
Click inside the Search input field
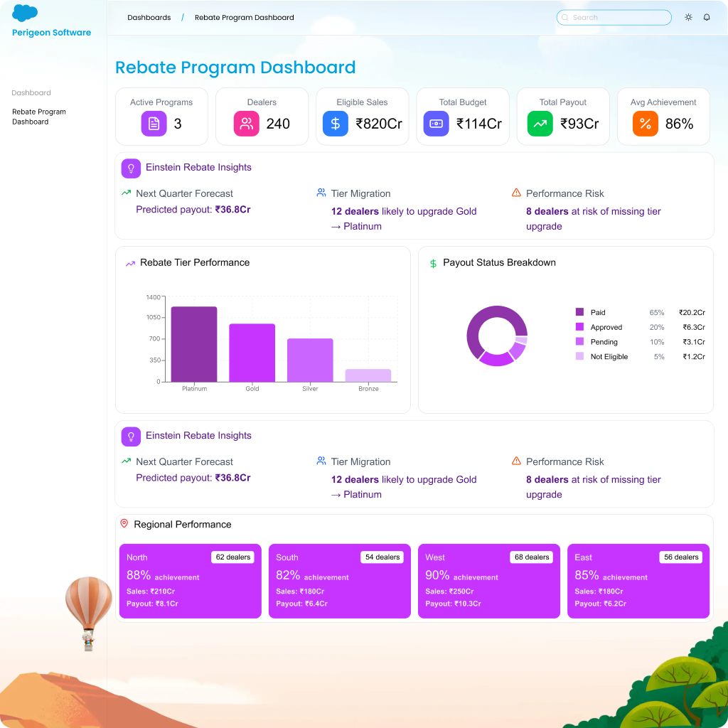coord(614,17)
